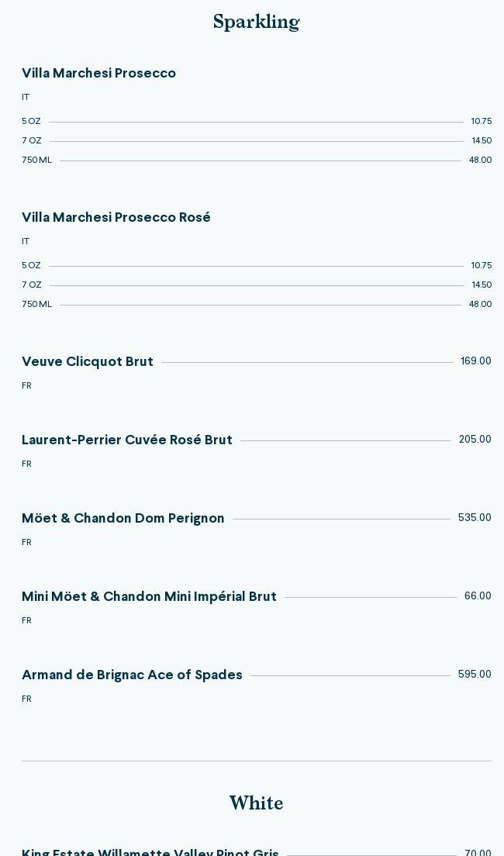504x856 pixels.
Task: Click the FR label under Veuve Clicquot Brut
Action: click(26, 386)
